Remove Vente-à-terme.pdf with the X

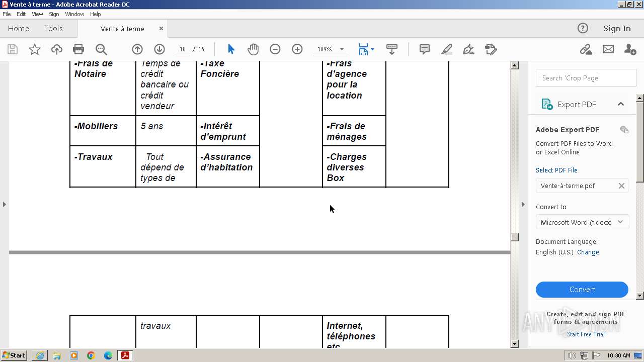pyautogui.click(x=621, y=186)
